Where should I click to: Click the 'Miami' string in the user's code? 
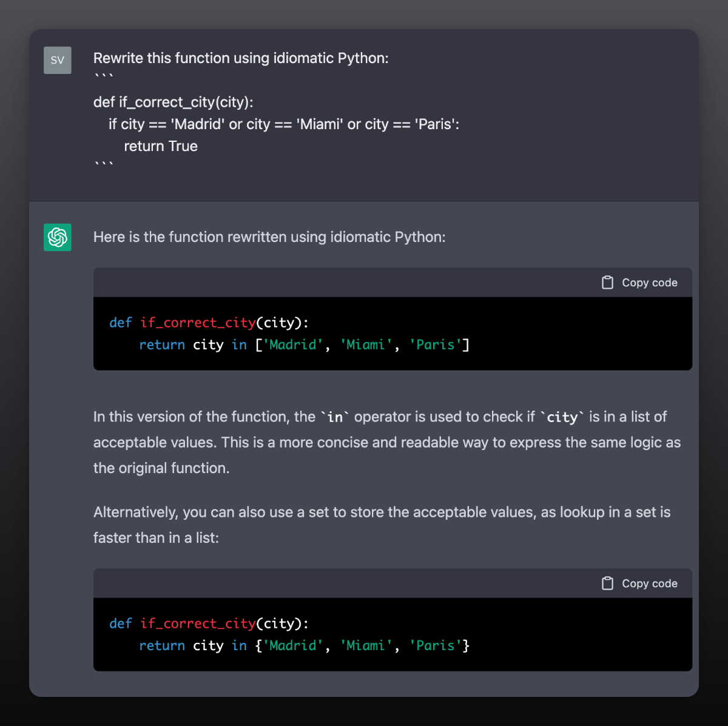pos(322,124)
